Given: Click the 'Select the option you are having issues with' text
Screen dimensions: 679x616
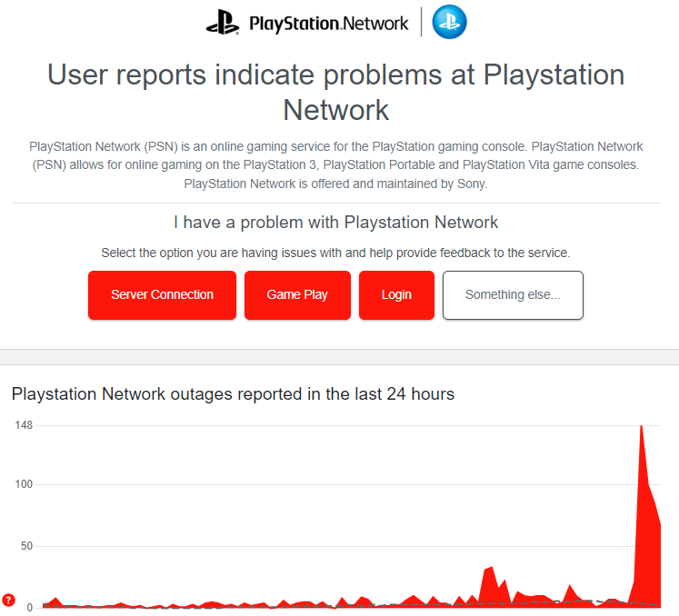Looking at the screenshot, I should point(336,253).
